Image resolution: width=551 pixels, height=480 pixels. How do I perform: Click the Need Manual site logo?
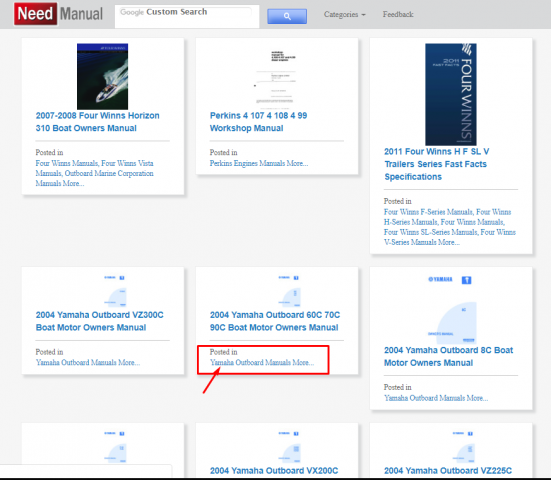[58, 14]
